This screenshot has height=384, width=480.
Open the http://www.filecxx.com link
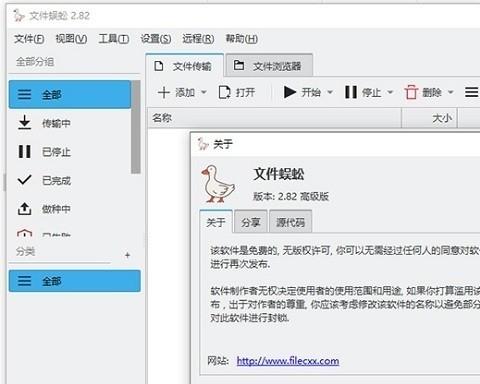[288, 361]
